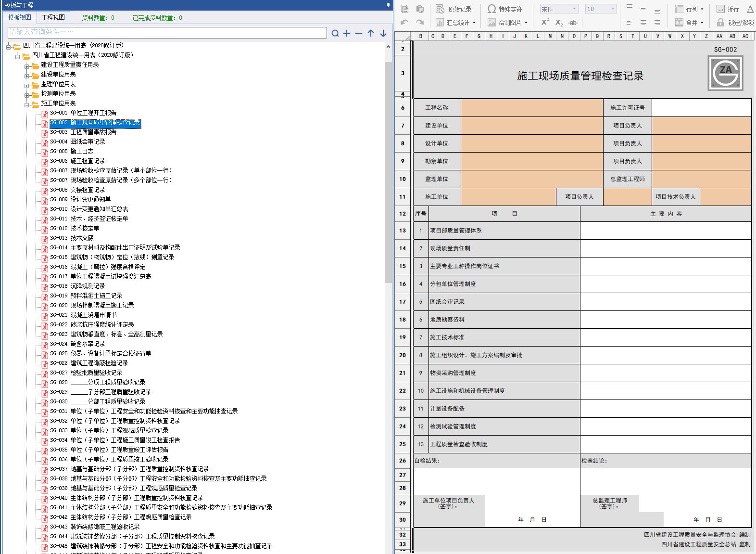Insert a special character via 特殊字符
The height and width of the screenshot is (554, 756).
504,9
